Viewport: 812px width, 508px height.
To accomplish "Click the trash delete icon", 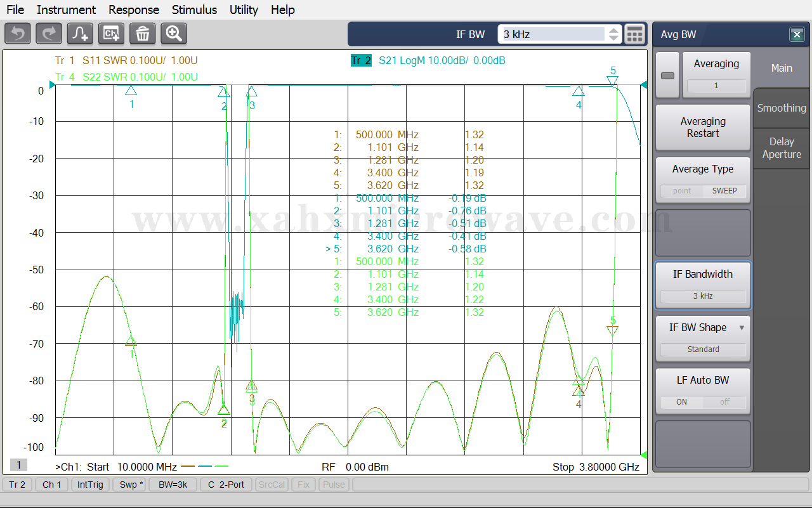I will click(x=143, y=34).
